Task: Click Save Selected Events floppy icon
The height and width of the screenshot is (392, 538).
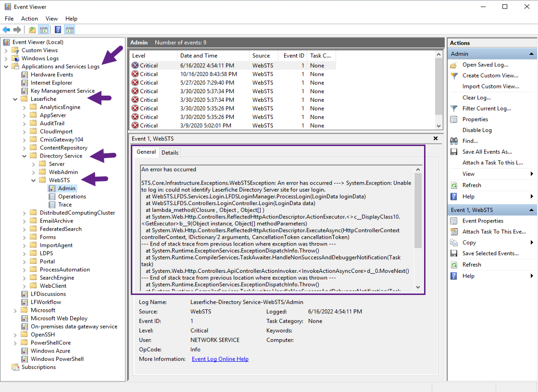Action: click(453, 254)
